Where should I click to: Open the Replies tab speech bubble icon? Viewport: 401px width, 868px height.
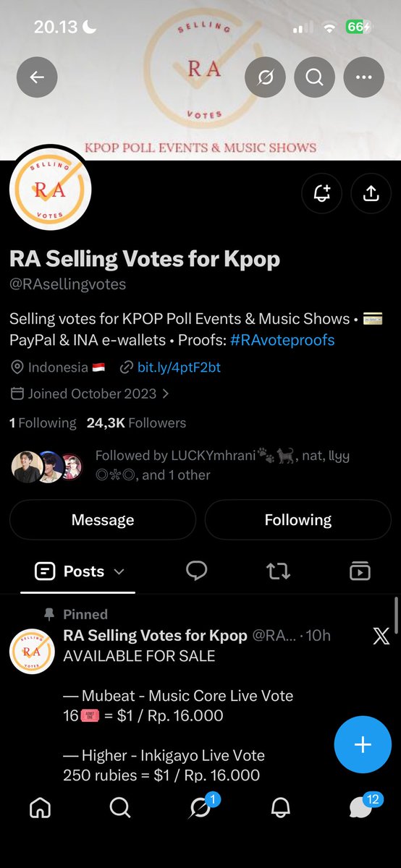click(x=197, y=571)
